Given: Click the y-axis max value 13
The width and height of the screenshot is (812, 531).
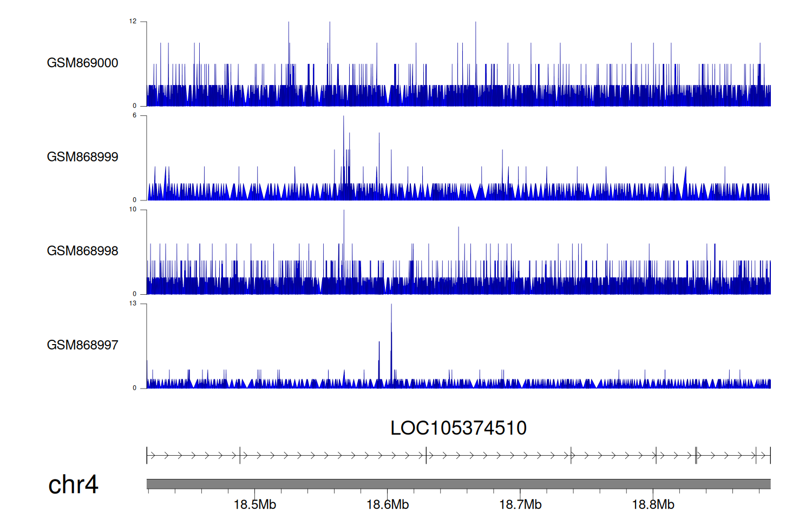Looking at the screenshot, I should 133,303.
